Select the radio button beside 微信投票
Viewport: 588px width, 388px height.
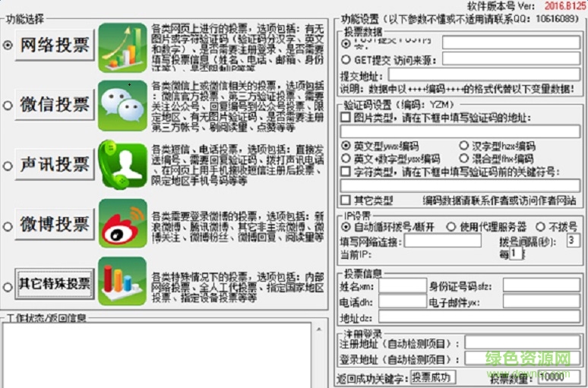click(x=8, y=106)
